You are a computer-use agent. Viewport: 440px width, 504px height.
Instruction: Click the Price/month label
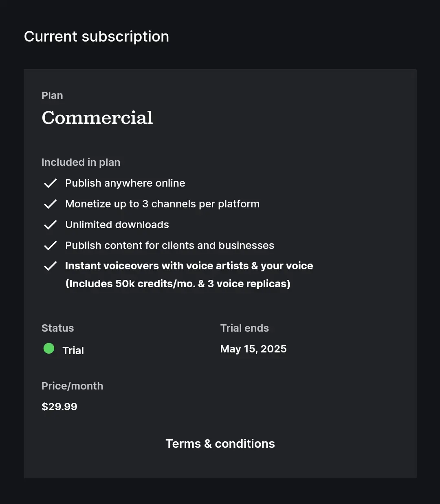pos(72,386)
